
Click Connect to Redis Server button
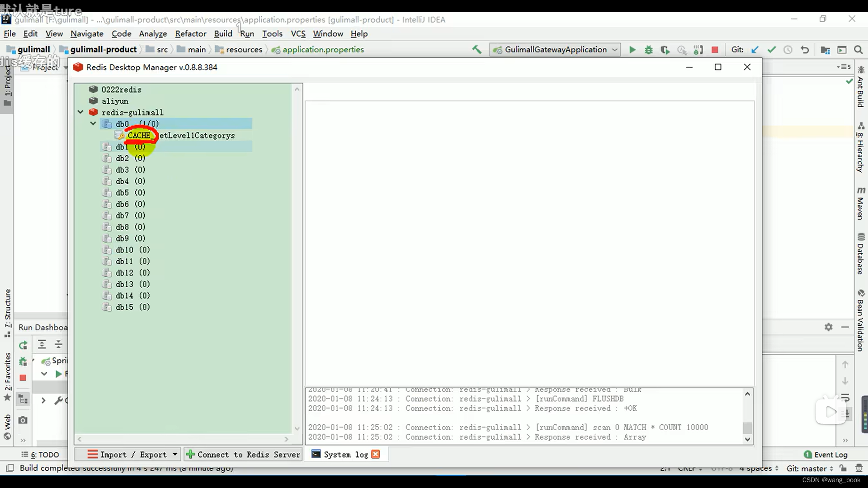pos(243,454)
